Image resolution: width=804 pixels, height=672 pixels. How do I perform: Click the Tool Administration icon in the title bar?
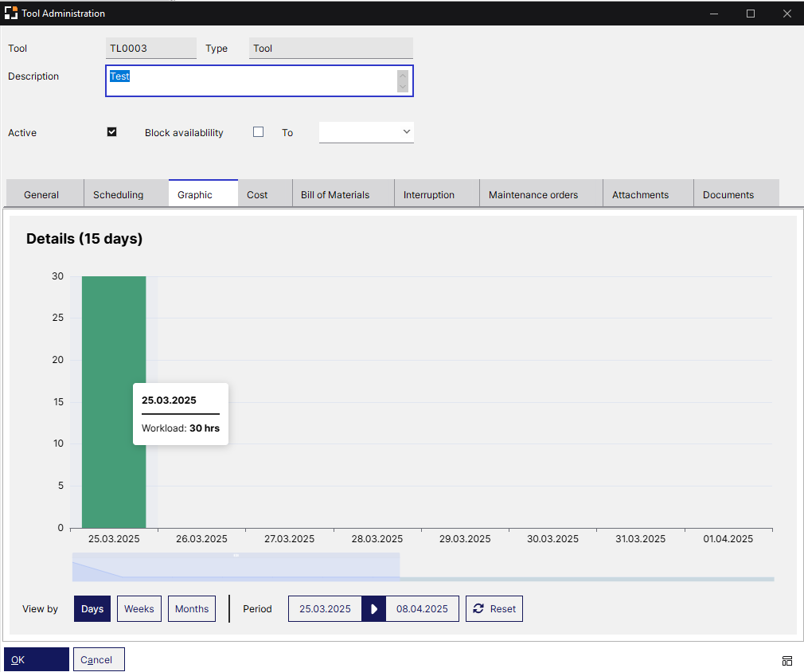(x=11, y=13)
